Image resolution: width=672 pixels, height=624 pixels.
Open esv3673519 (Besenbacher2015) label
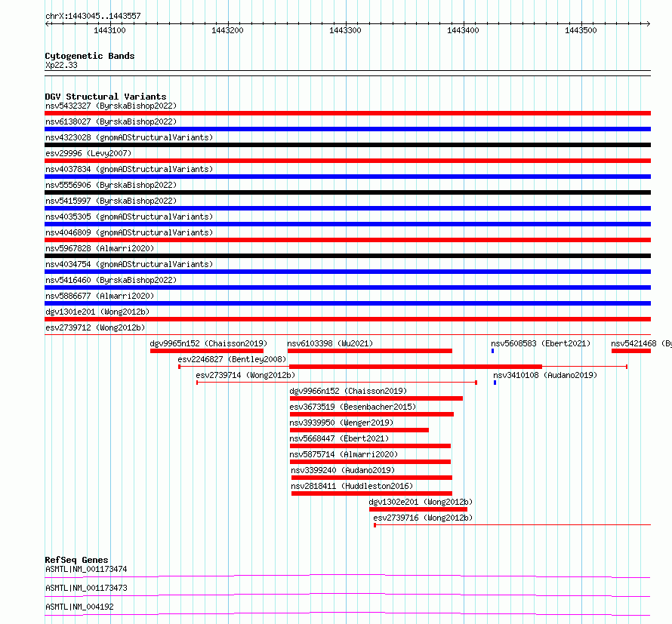(x=353, y=407)
